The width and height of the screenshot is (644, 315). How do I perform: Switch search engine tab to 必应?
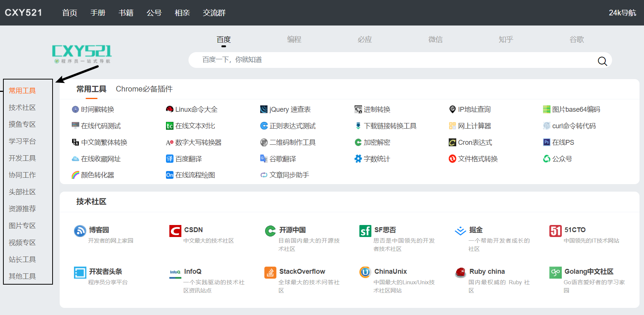click(365, 39)
